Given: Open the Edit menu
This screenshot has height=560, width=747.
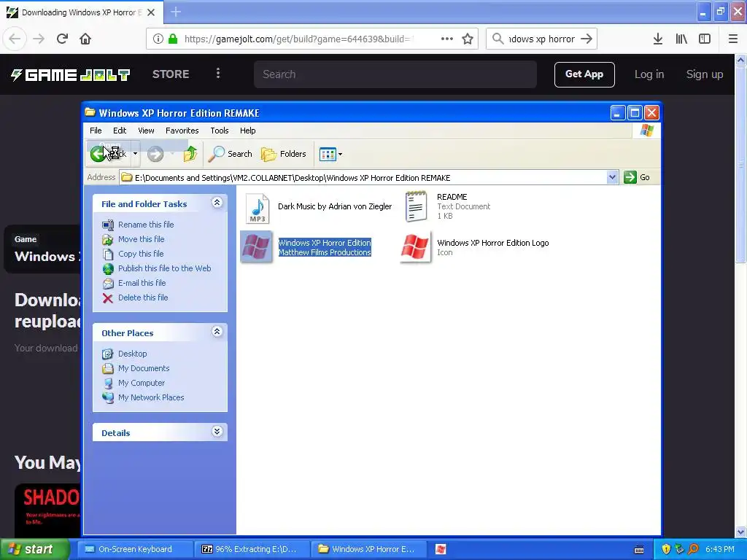Looking at the screenshot, I should pos(120,131).
